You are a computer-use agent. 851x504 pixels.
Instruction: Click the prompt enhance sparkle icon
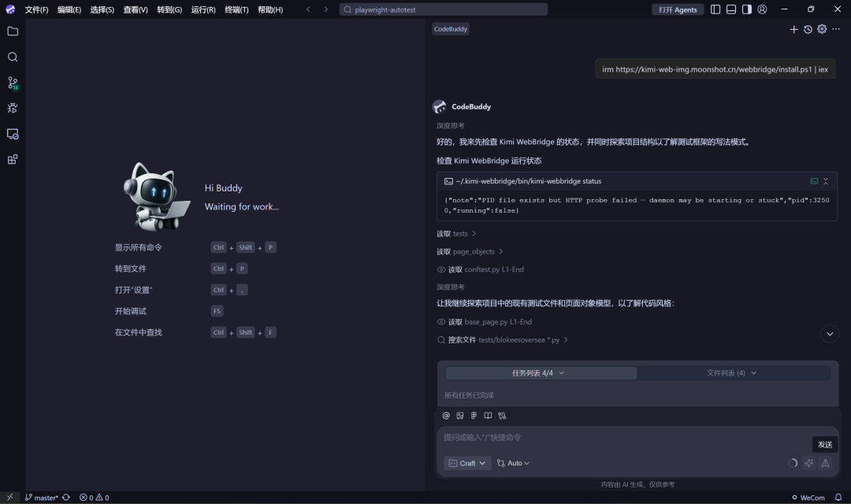808,463
